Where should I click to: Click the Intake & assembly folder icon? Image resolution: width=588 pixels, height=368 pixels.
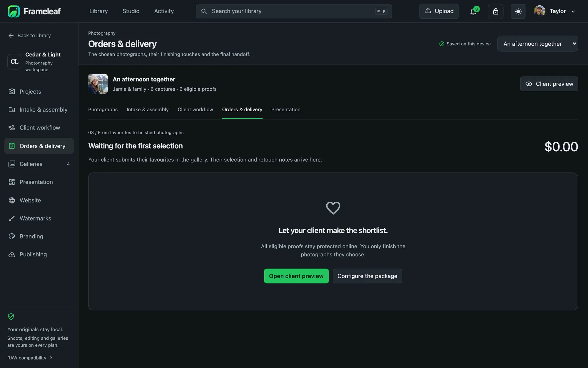click(12, 110)
